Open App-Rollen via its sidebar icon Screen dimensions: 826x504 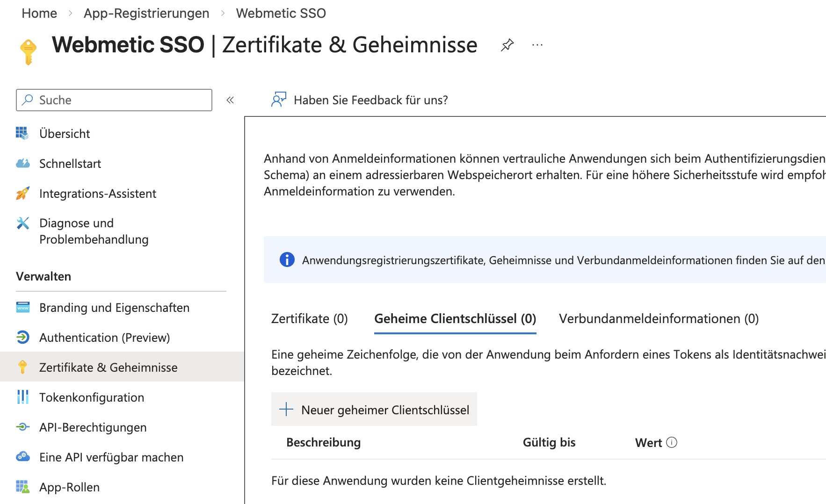[22, 487]
